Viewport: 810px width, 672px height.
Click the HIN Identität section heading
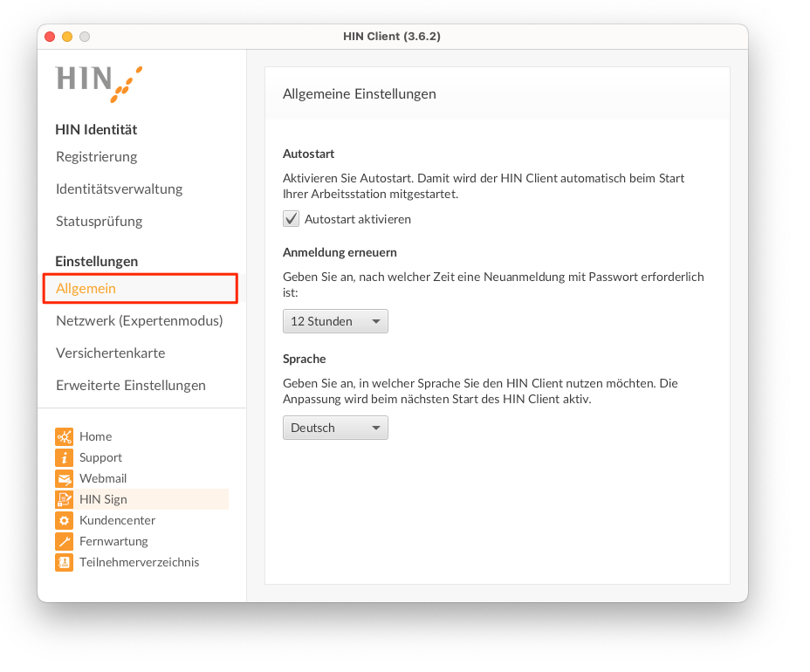pos(96,130)
